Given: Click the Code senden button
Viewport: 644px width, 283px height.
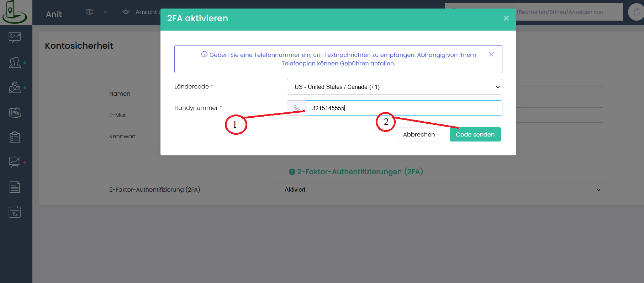Looking at the screenshot, I should click(x=475, y=134).
